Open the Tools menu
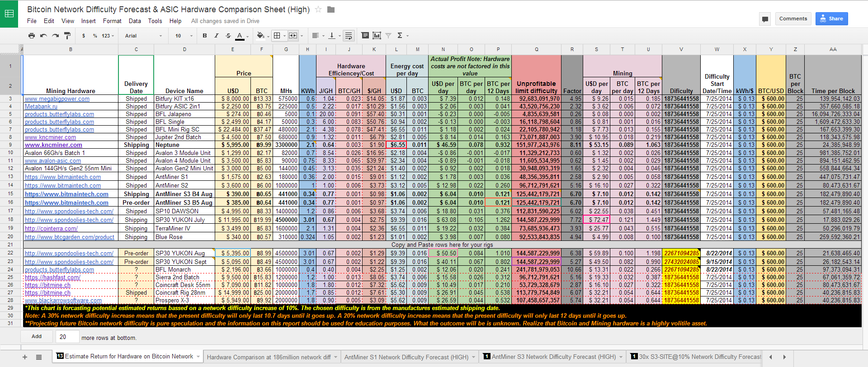 [x=155, y=21]
